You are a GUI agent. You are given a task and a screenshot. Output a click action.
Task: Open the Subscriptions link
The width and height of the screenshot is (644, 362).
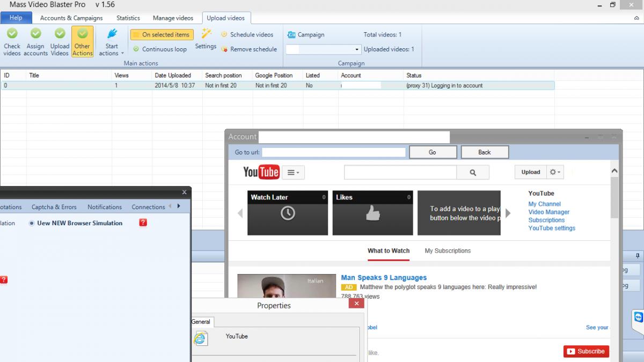[x=546, y=220]
